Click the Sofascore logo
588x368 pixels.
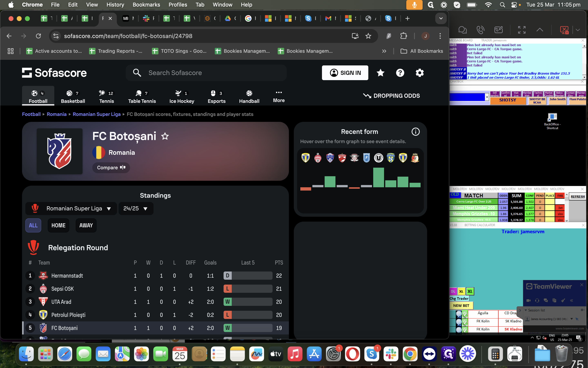point(54,73)
